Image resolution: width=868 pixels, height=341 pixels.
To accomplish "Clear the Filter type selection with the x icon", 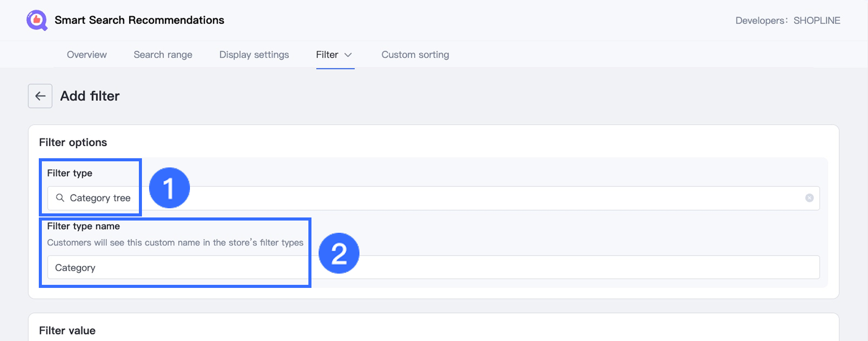I will (x=809, y=198).
